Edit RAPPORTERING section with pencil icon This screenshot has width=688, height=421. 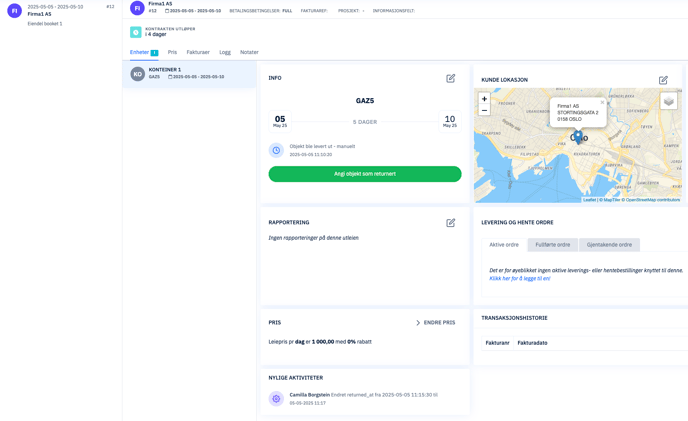(x=451, y=223)
